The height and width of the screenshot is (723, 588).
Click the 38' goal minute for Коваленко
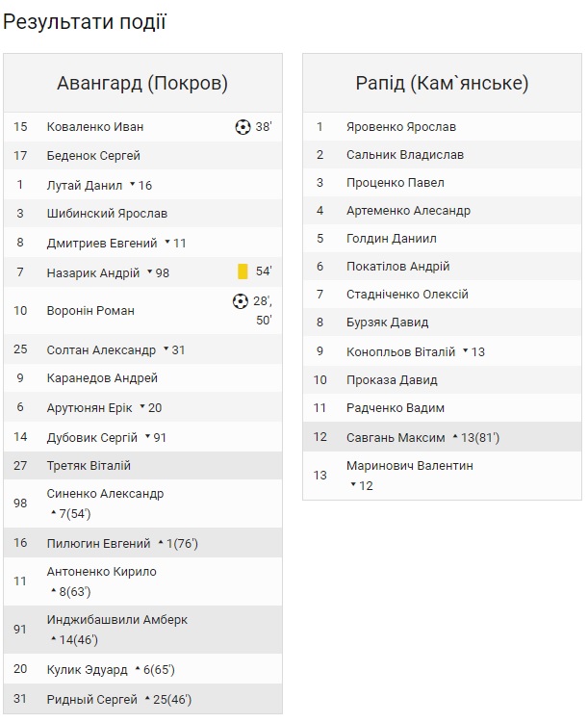(264, 127)
